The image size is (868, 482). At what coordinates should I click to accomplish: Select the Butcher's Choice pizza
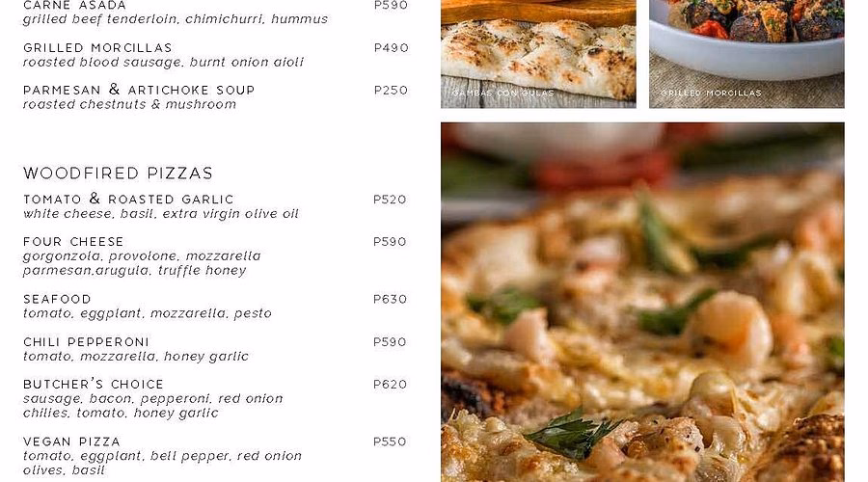(94, 384)
